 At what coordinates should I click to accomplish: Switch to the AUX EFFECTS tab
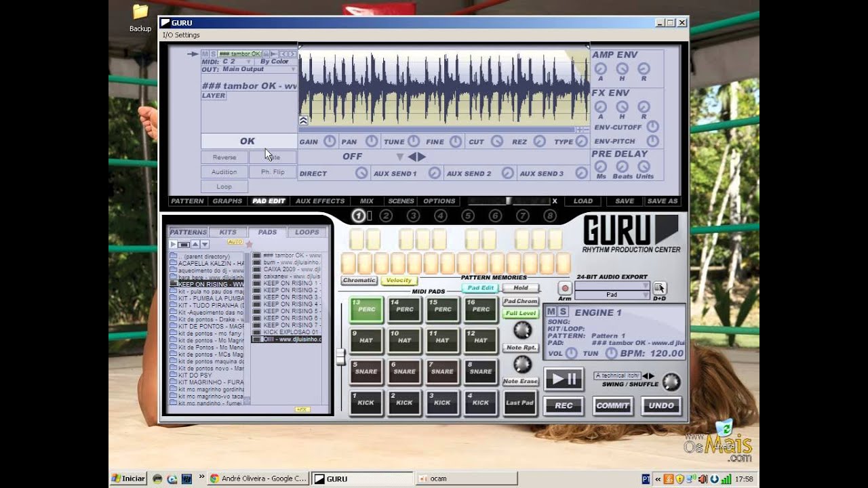[320, 201]
